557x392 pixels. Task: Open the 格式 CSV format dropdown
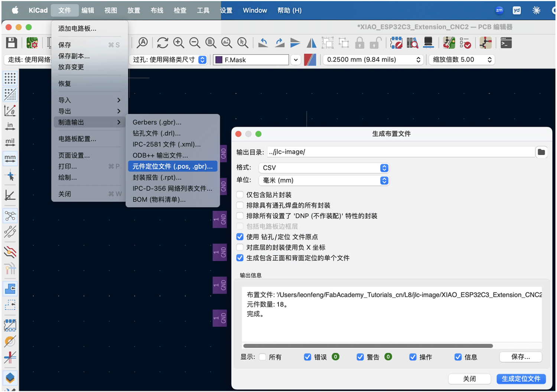tap(324, 168)
